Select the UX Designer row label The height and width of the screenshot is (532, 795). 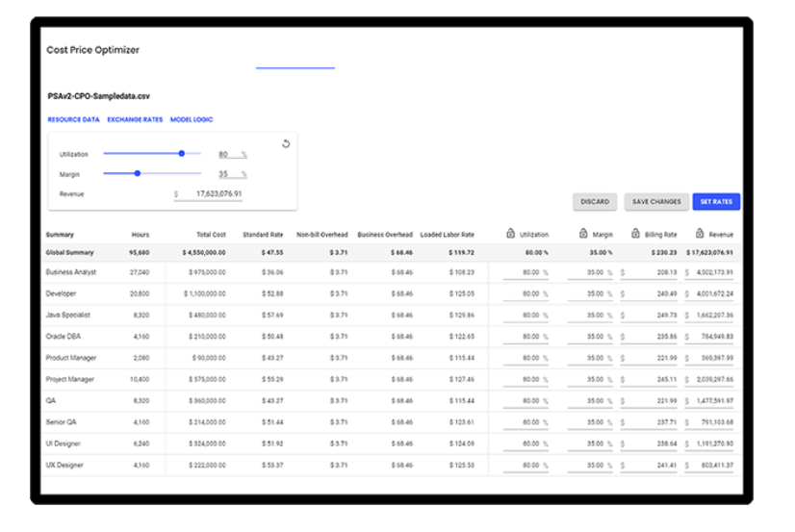(64, 465)
